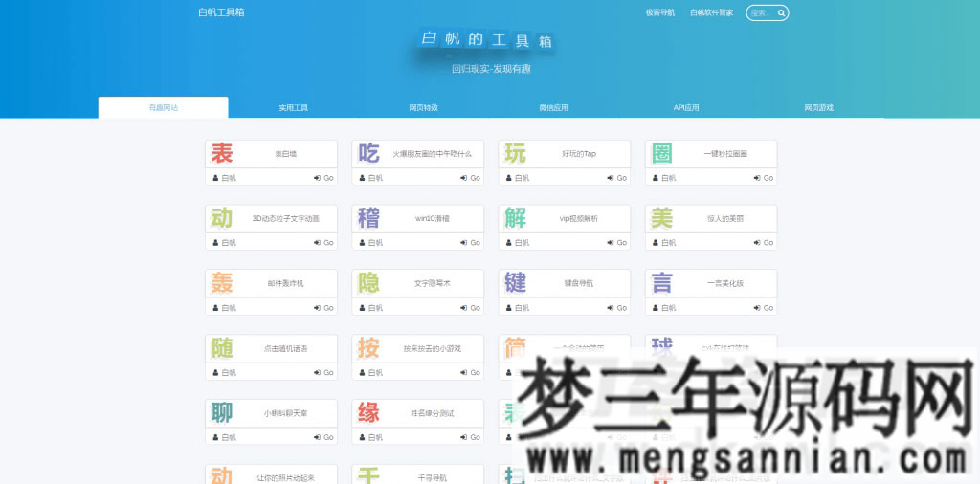The width and height of the screenshot is (980, 484).
Task: Click the 回归现实-发现有趣 subtitle
Action: click(491, 69)
